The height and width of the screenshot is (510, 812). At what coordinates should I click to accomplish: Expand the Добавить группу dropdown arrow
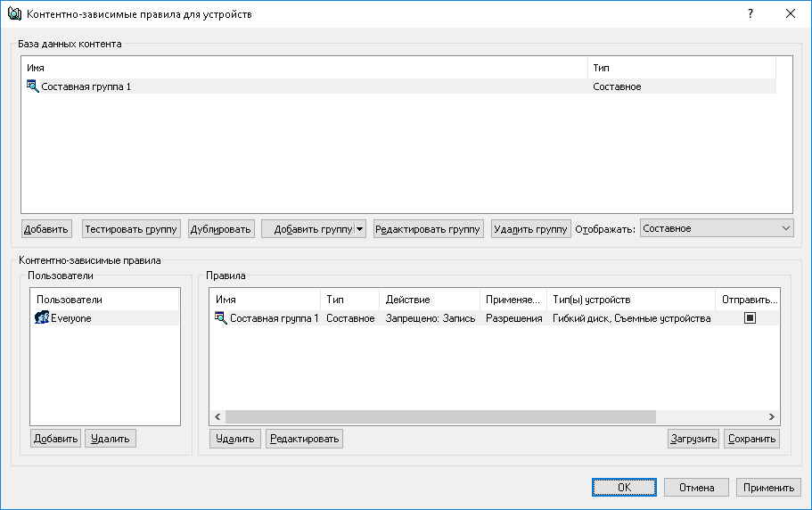360,229
